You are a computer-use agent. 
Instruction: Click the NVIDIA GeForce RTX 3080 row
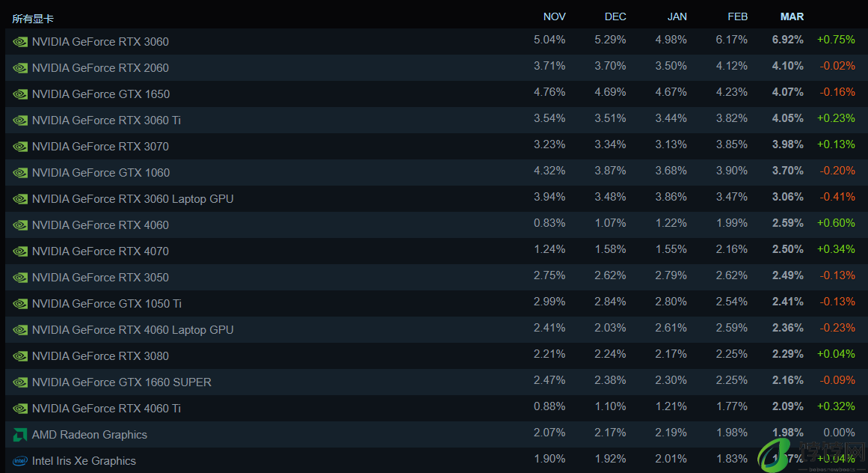436,356
